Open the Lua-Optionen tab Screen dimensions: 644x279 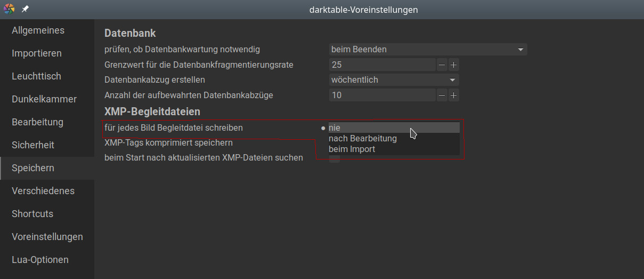[x=40, y=260]
